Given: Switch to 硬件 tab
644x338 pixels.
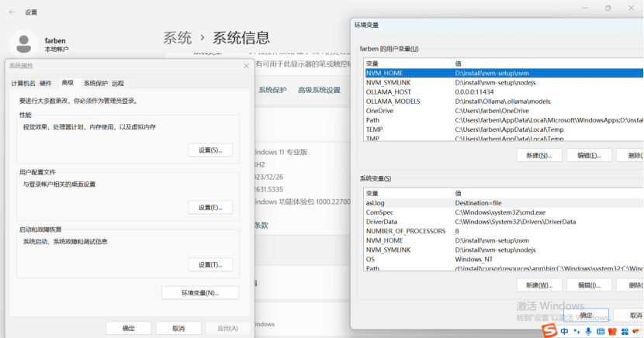Looking at the screenshot, I should pyautogui.click(x=46, y=83).
